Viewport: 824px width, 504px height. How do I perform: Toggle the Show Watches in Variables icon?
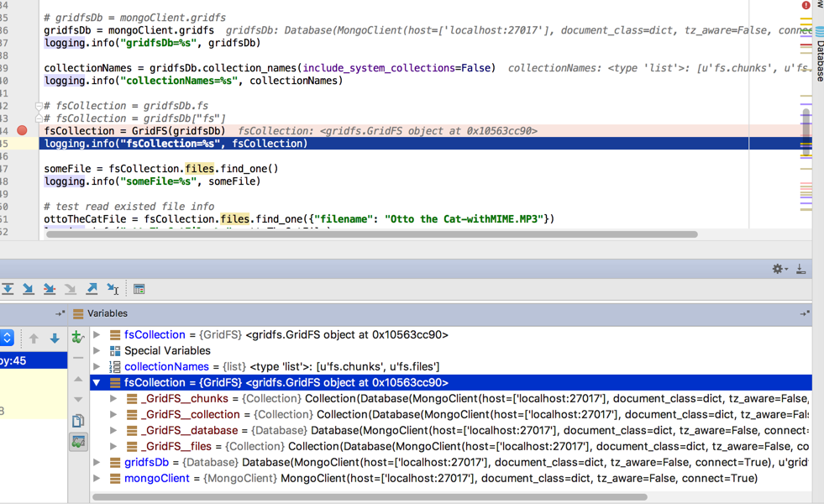point(78,442)
